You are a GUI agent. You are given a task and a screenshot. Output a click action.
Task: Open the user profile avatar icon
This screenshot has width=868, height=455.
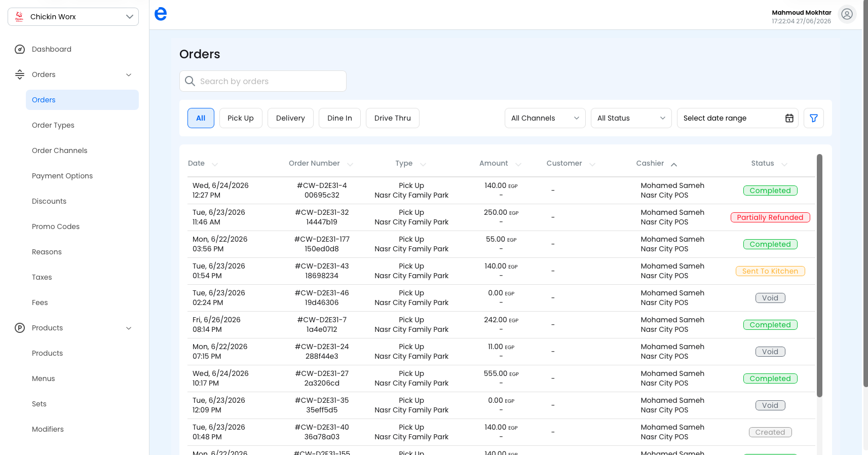[847, 14]
